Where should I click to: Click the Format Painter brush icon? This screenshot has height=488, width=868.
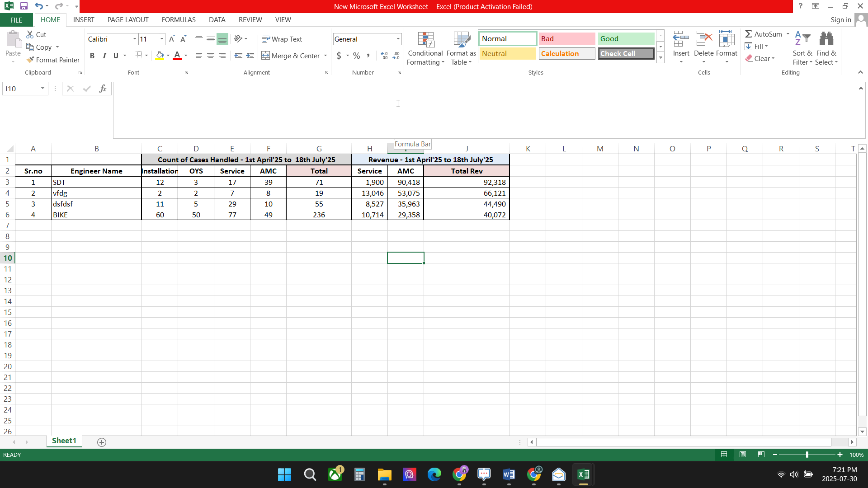click(x=30, y=60)
